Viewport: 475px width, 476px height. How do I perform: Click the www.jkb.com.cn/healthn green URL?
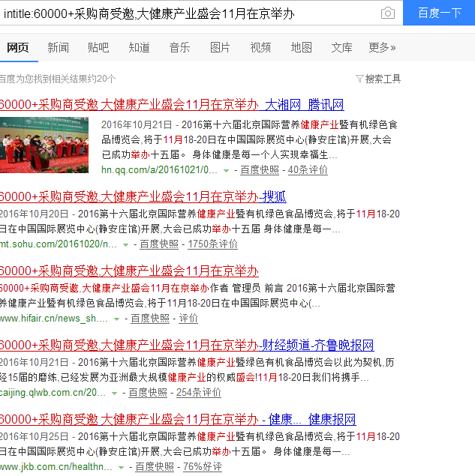point(56,467)
